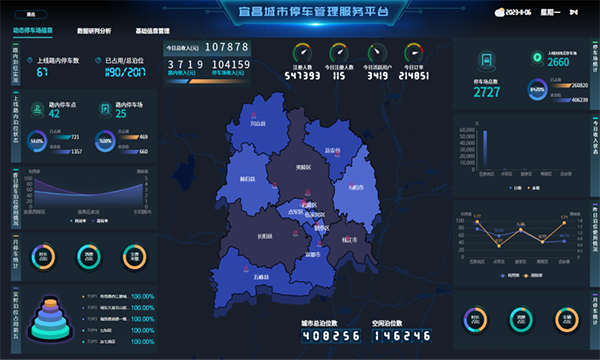The width and height of the screenshot is (600, 360).
Task: Click the 停车场总数 car garage icon
Action: 486,61
